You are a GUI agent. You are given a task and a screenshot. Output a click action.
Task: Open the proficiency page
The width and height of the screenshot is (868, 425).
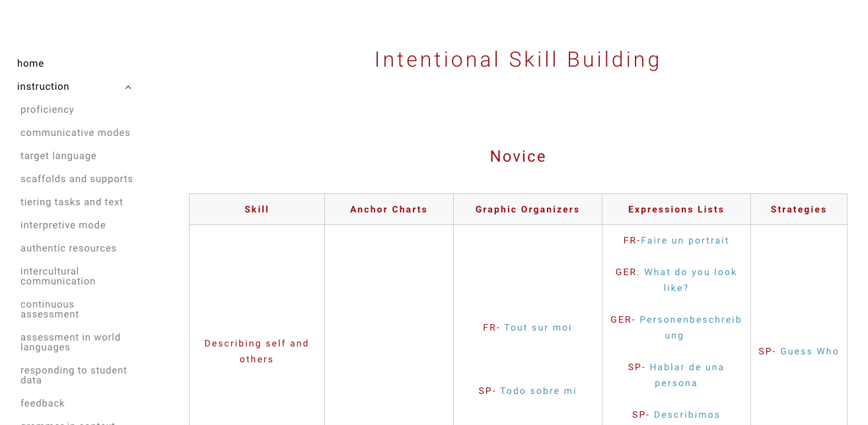pos(47,110)
